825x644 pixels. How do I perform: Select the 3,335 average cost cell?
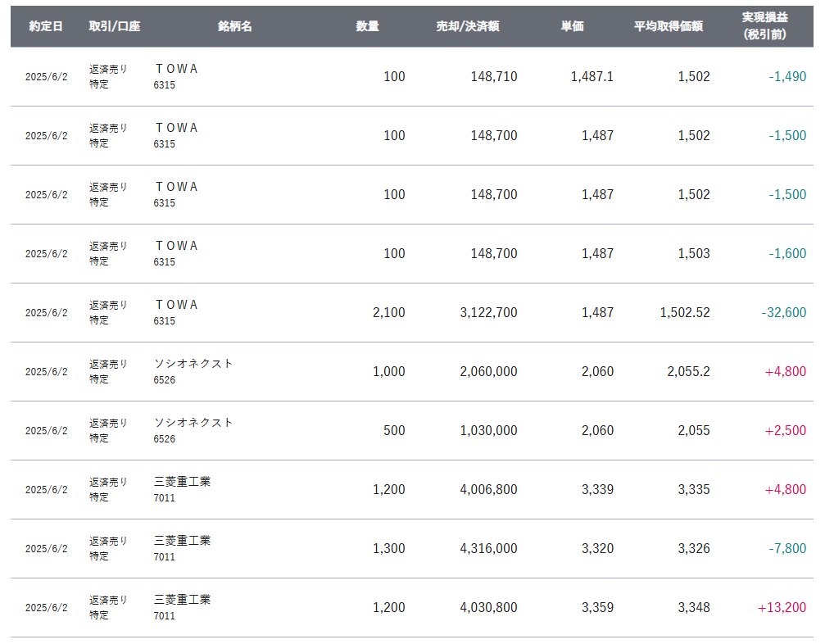693,489
